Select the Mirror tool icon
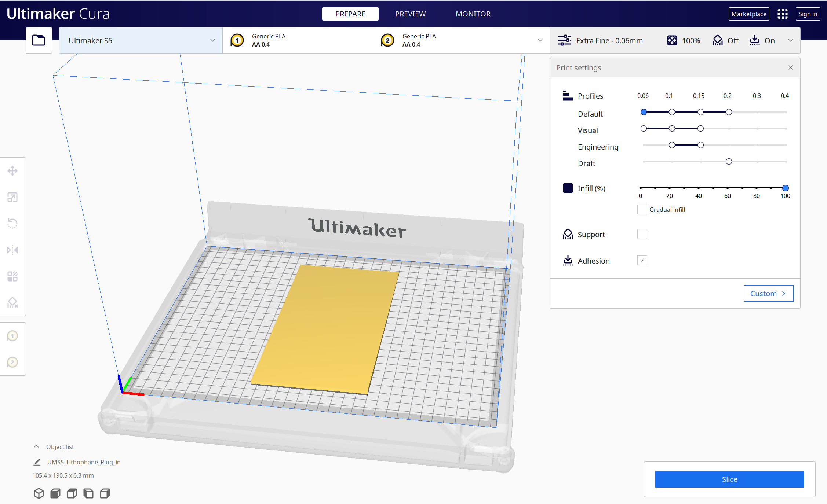 pyautogui.click(x=12, y=250)
